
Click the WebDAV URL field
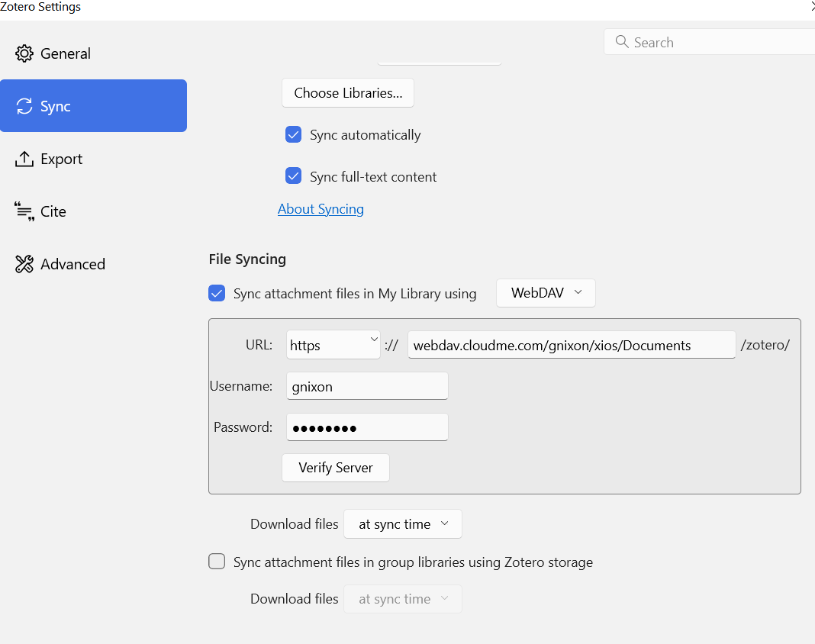[x=572, y=345]
